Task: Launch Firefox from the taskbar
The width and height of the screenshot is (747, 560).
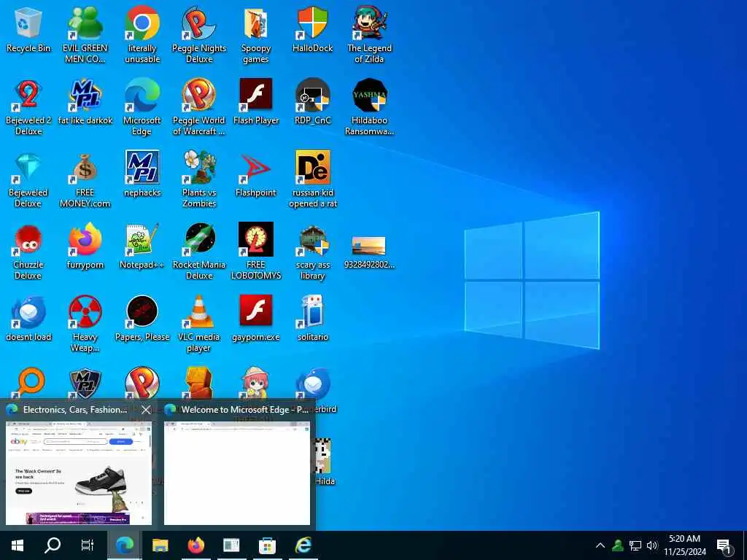Action: click(196, 545)
